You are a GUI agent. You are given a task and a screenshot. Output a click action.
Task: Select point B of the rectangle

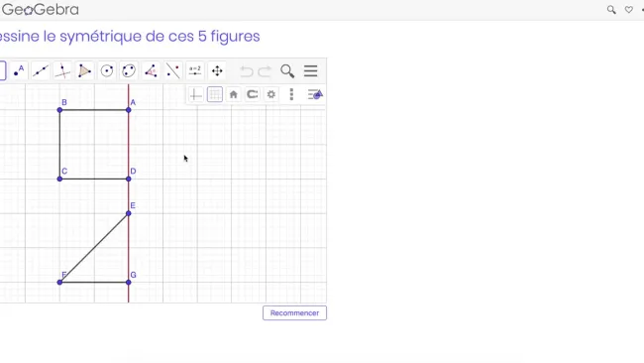tap(60, 110)
